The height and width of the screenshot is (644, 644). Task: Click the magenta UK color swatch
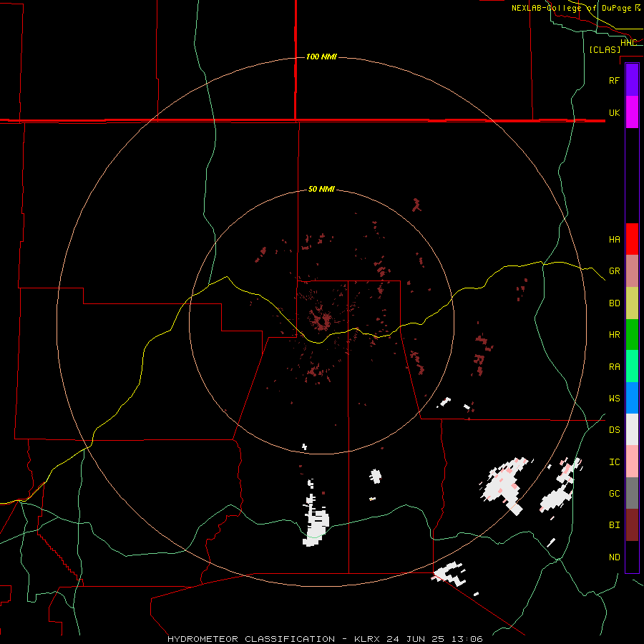[632, 112]
